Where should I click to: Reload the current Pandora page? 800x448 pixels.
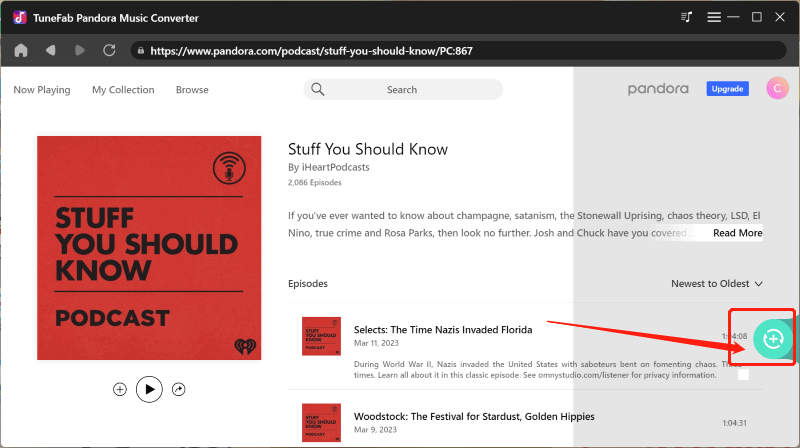click(x=109, y=51)
